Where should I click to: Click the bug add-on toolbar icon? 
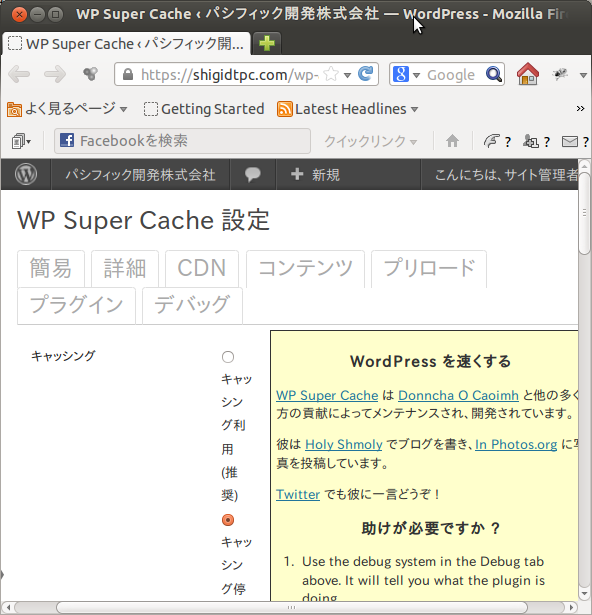[560, 74]
